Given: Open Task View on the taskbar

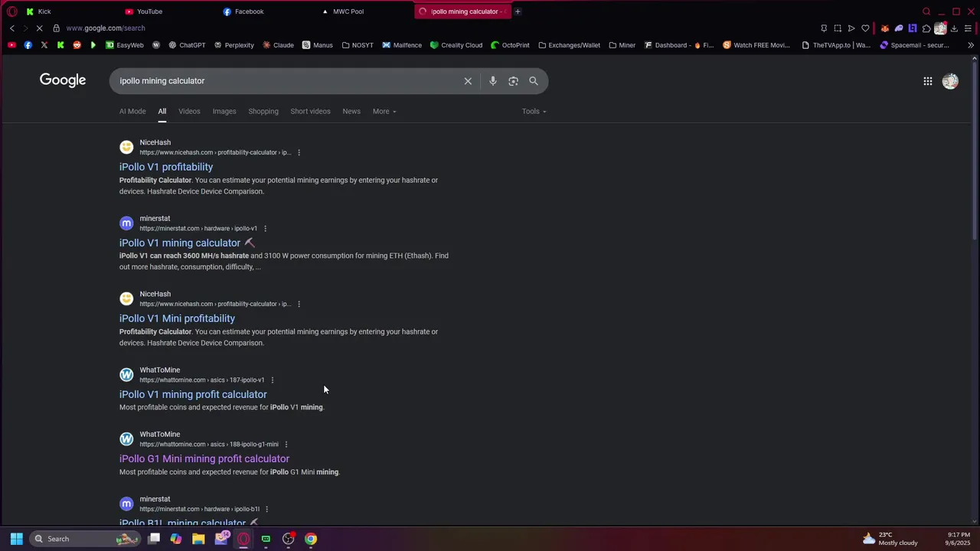Looking at the screenshot, I should tap(154, 539).
